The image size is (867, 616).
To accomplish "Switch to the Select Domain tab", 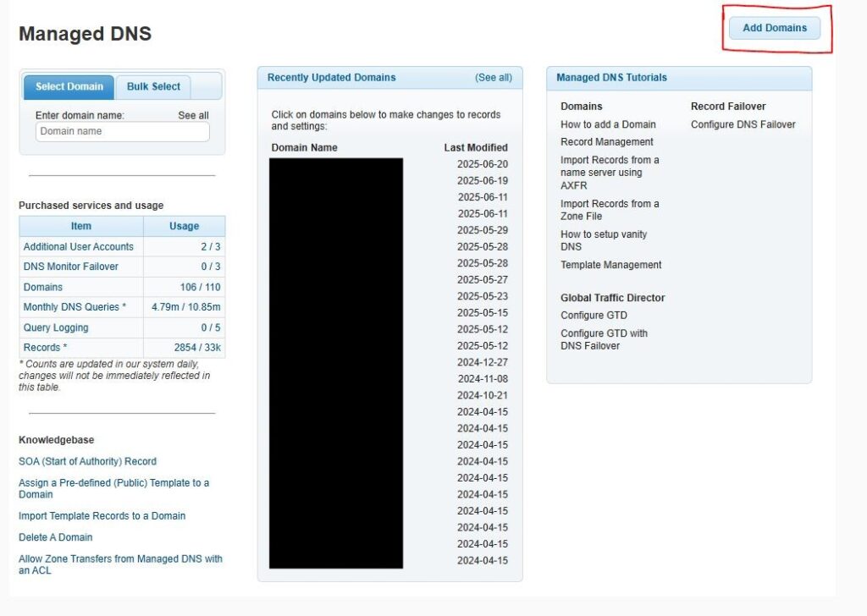I will tap(69, 87).
